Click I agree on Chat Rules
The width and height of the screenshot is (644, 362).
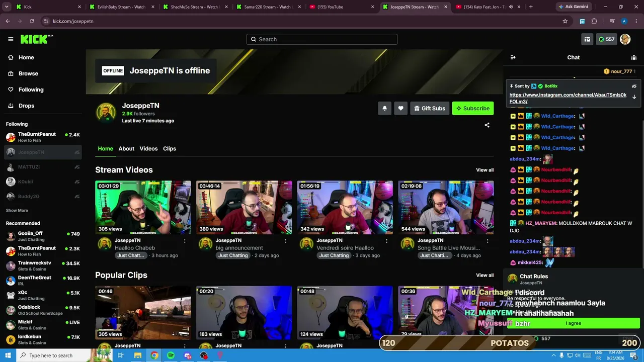point(573,323)
